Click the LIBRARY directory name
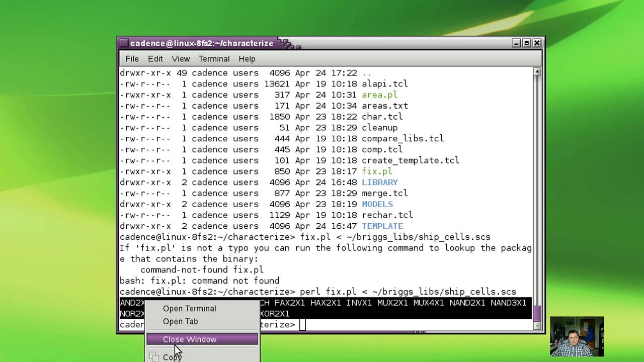The image size is (644, 362). click(380, 183)
